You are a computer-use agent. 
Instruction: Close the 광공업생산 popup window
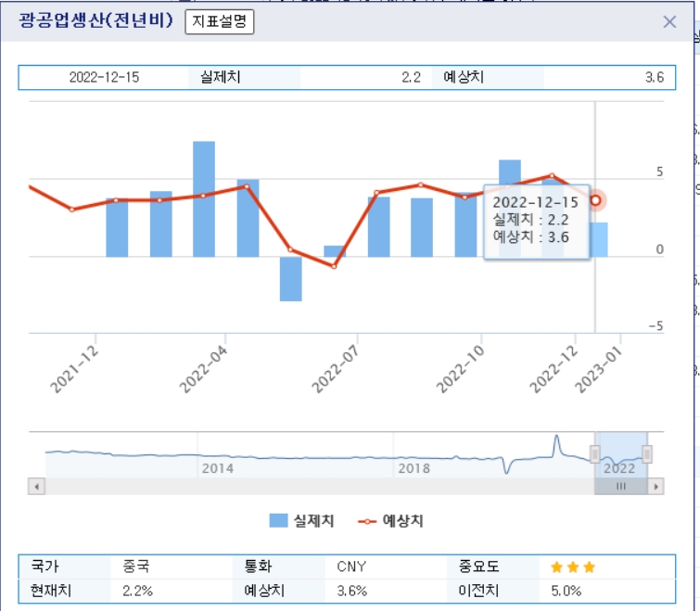click(x=669, y=21)
